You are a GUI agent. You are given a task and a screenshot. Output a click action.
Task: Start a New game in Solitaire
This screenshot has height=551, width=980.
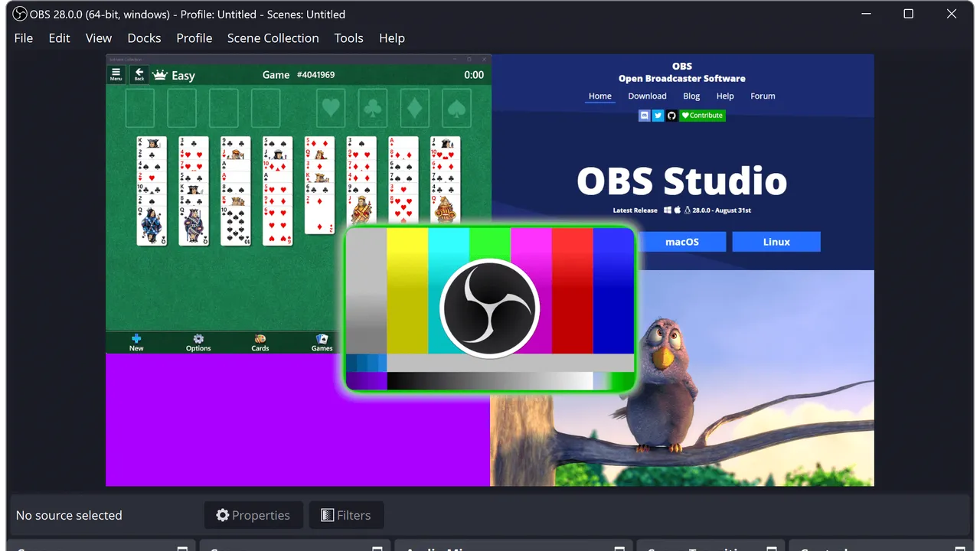136,342
